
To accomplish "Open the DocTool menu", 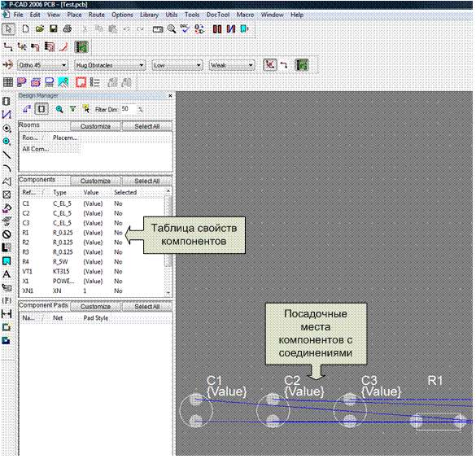I will [218, 15].
